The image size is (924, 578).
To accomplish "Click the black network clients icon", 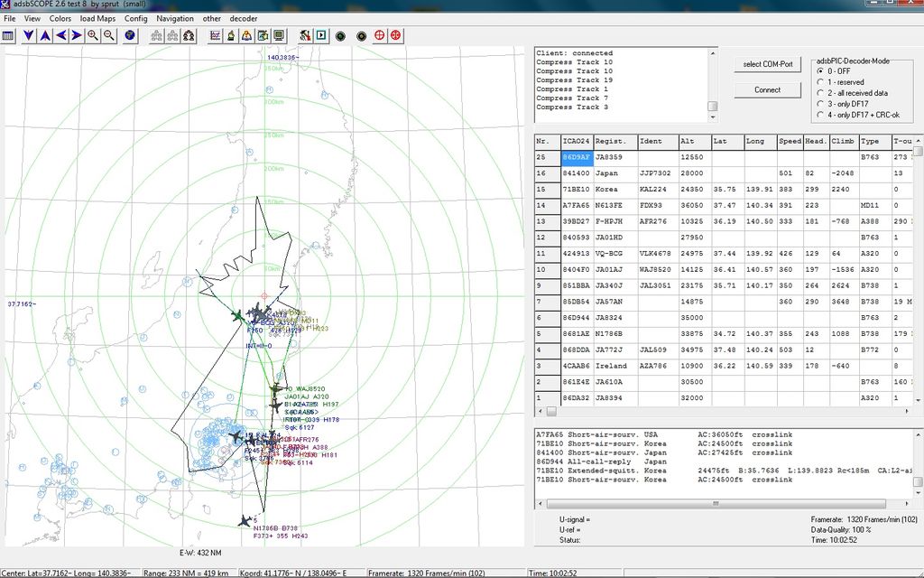I will [189, 35].
